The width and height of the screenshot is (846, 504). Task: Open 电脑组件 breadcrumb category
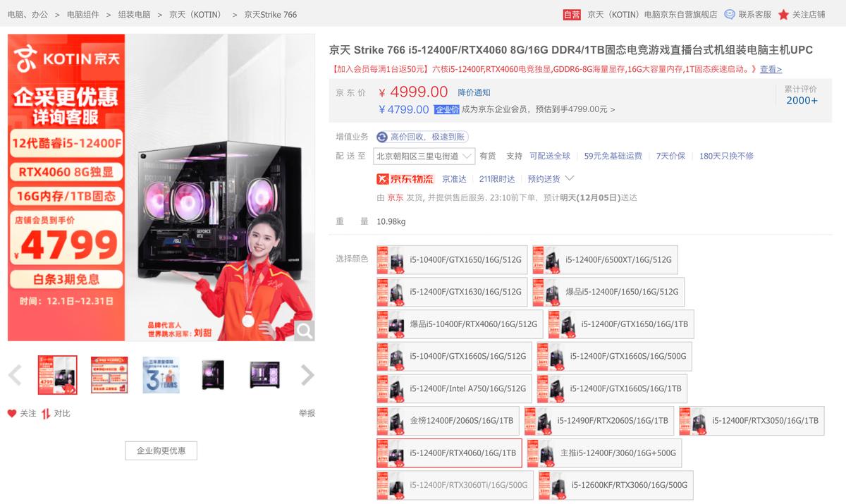[x=83, y=14]
